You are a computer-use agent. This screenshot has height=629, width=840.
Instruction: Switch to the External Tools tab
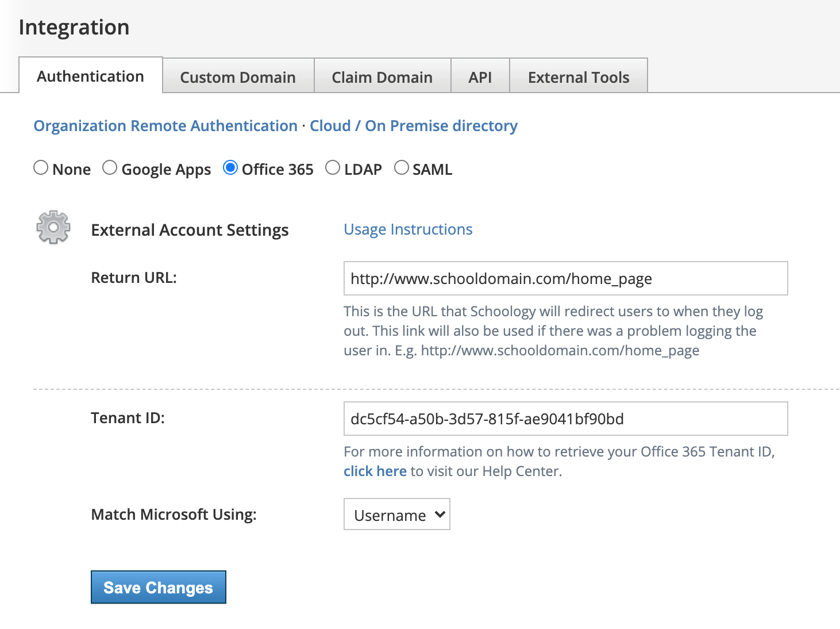click(578, 76)
